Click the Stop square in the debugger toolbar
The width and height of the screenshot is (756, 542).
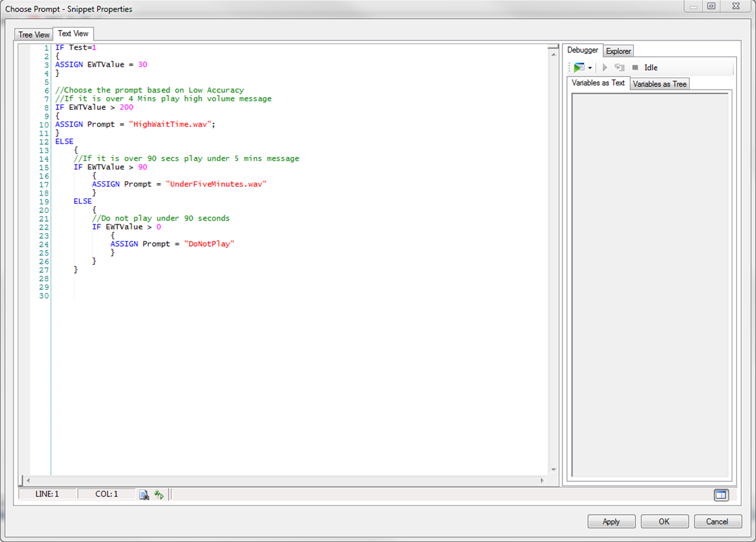pyautogui.click(x=635, y=67)
